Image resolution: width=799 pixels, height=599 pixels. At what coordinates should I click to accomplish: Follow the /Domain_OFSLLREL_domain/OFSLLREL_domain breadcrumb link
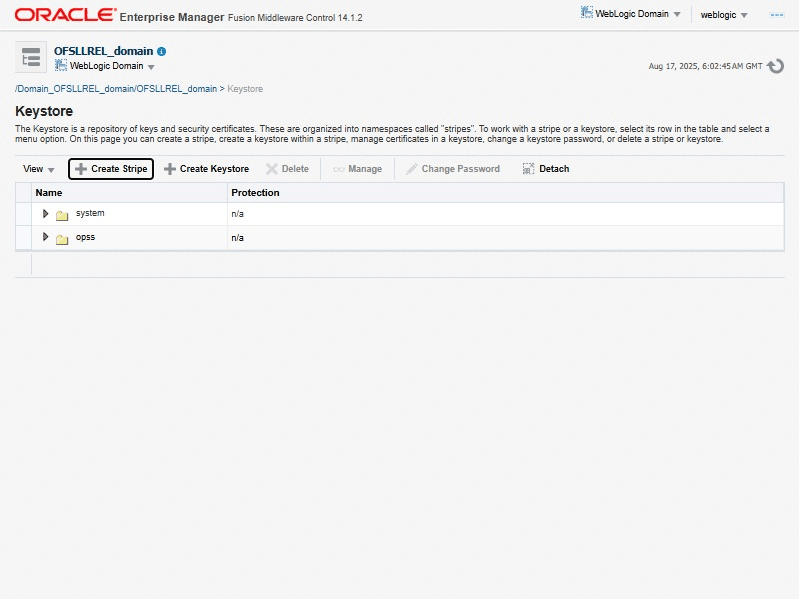pyautogui.click(x=116, y=89)
